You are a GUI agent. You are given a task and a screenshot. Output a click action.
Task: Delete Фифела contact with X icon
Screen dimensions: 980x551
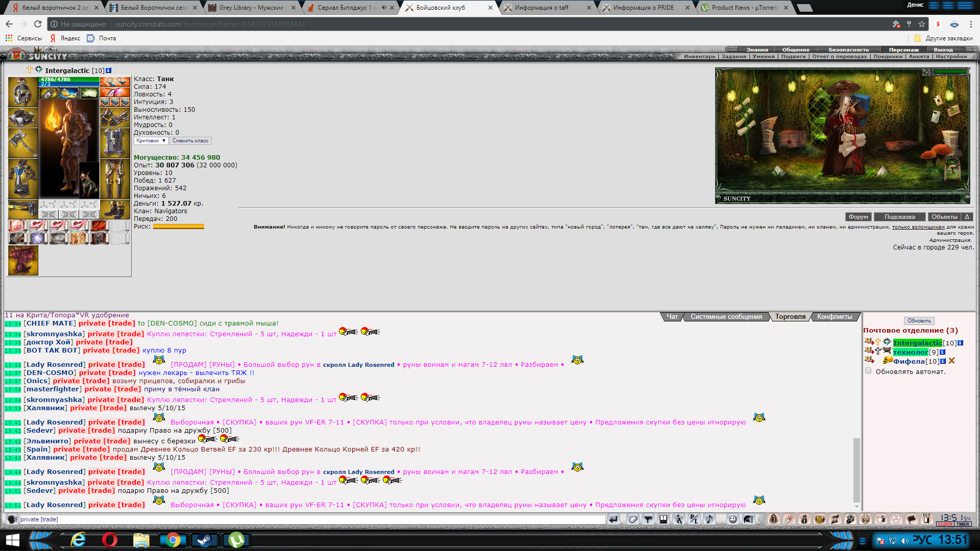pos(952,361)
